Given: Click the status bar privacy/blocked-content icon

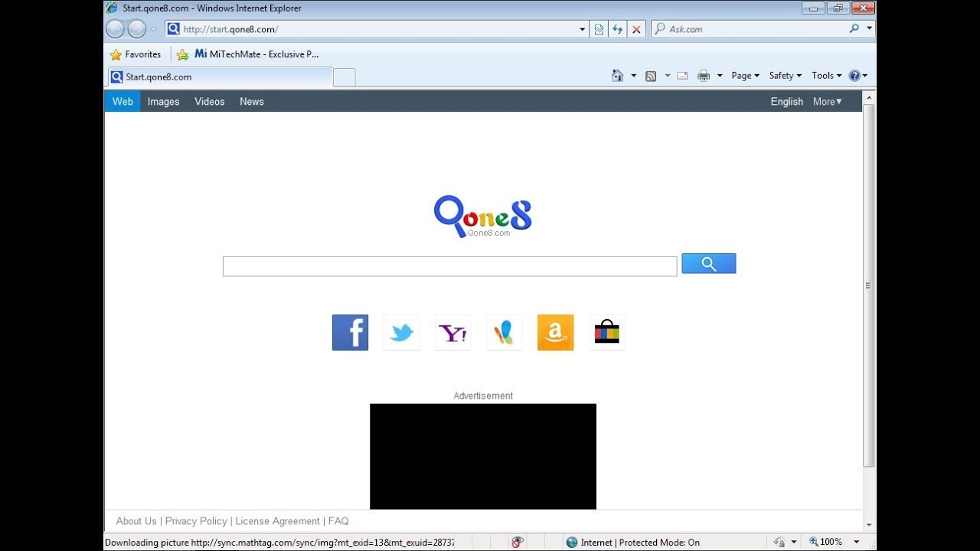Looking at the screenshot, I should coord(518,543).
